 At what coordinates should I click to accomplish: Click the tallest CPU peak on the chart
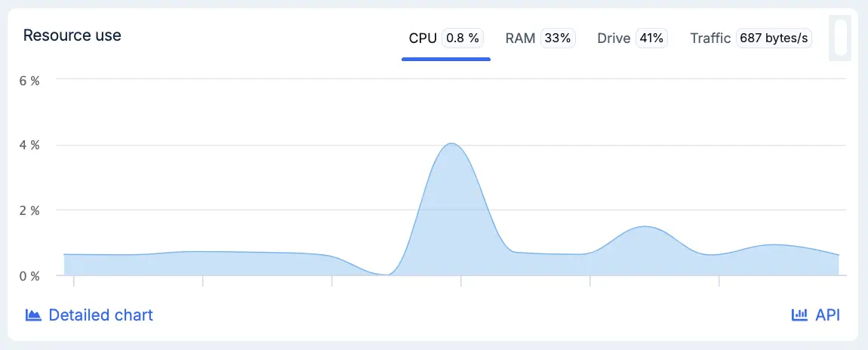pos(451,144)
